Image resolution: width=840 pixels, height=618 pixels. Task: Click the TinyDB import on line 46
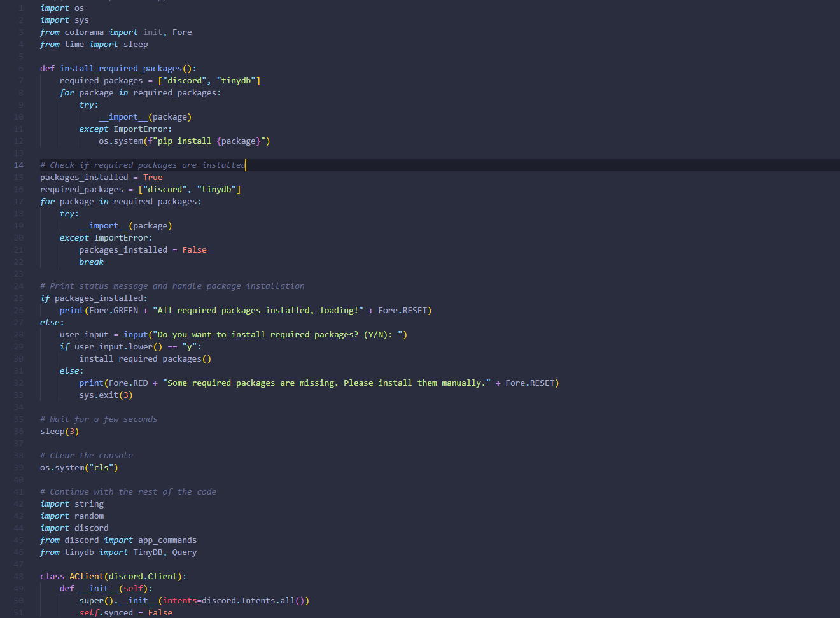147,552
